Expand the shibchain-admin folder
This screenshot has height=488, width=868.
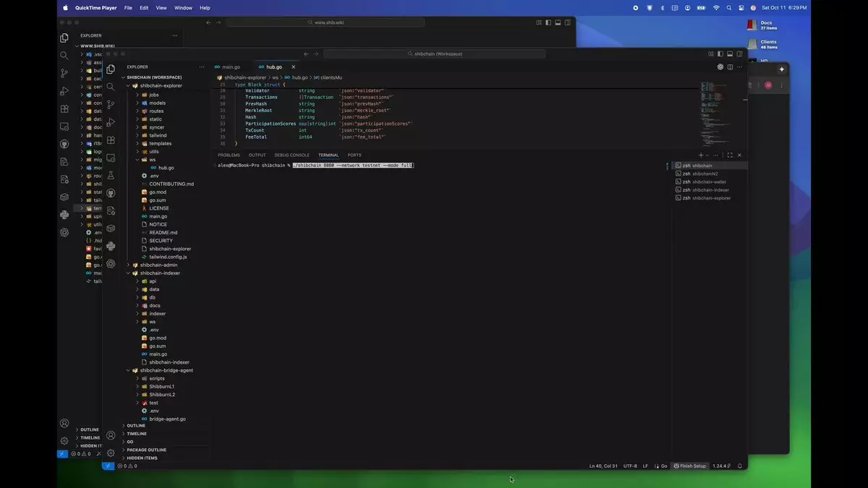pos(158,265)
